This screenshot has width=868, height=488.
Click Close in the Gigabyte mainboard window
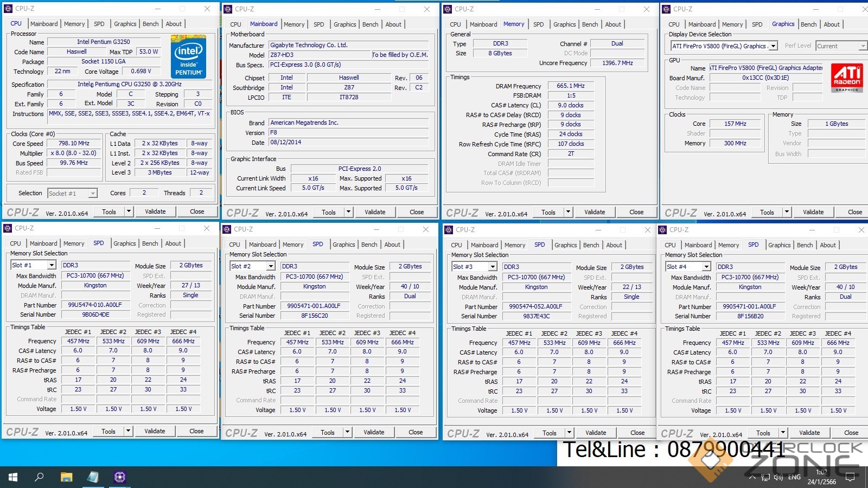417,212
